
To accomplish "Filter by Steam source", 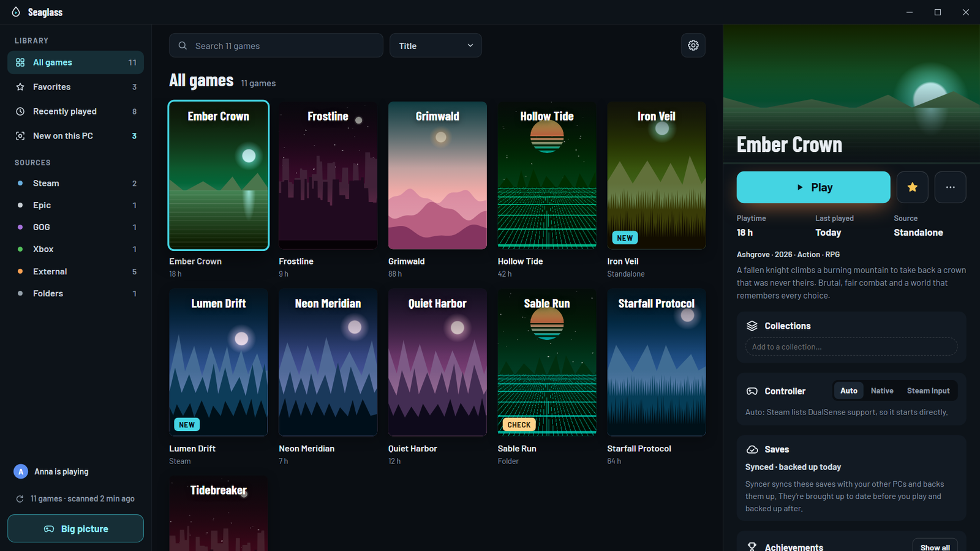I will (x=75, y=183).
